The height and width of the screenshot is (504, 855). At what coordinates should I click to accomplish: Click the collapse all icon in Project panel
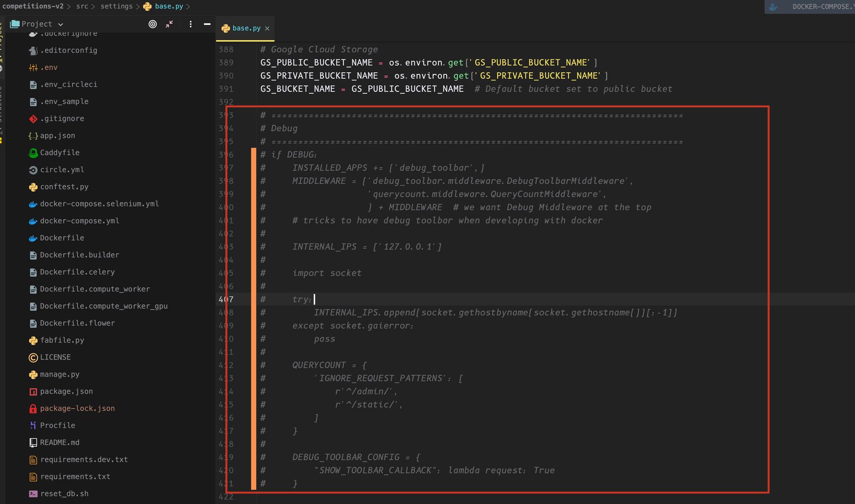pos(169,24)
